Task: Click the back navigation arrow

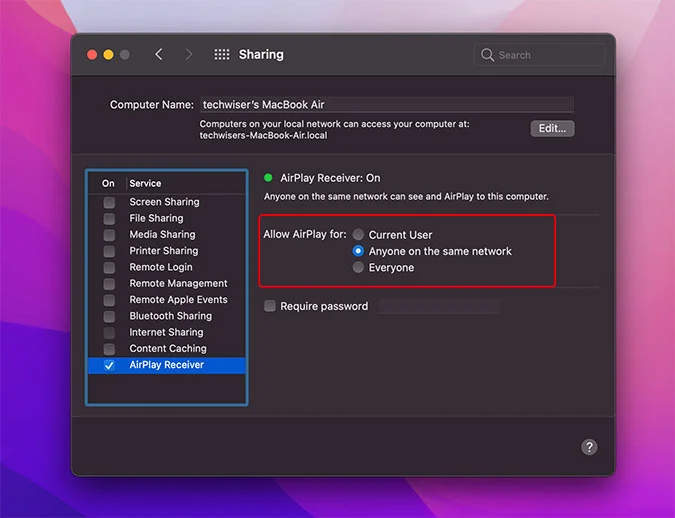Action: tap(158, 55)
